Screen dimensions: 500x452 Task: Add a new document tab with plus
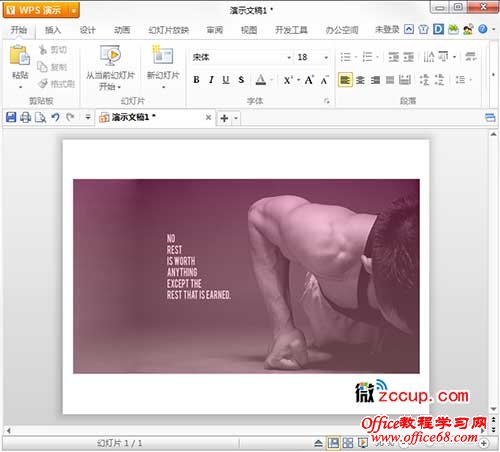(x=224, y=118)
